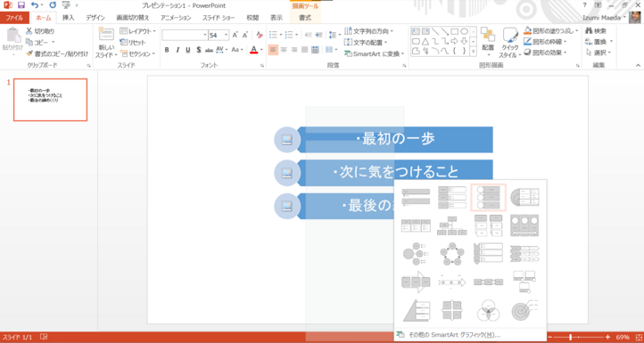The image size is (644, 343).
Task: Increase font size with the larger A
Action: tap(235, 36)
